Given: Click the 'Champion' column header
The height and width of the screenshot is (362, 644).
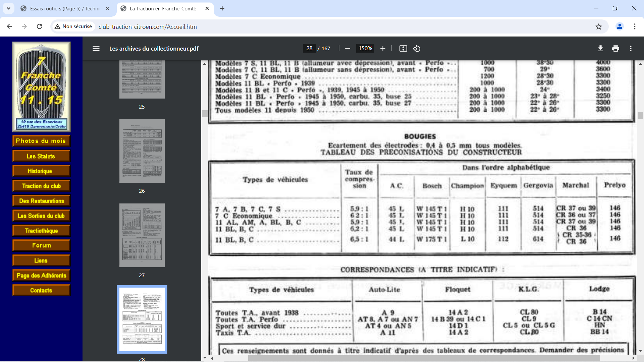Looking at the screenshot, I should click(x=467, y=186).
